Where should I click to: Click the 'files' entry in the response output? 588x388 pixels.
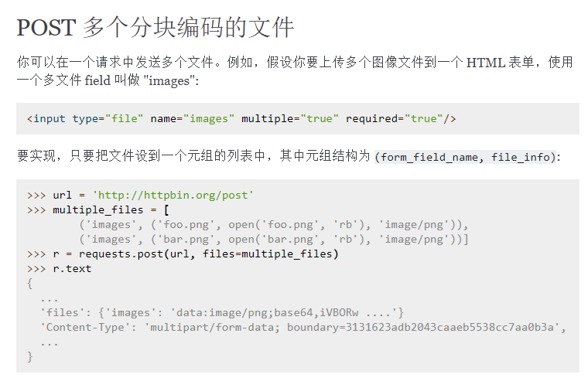[221, 312]
